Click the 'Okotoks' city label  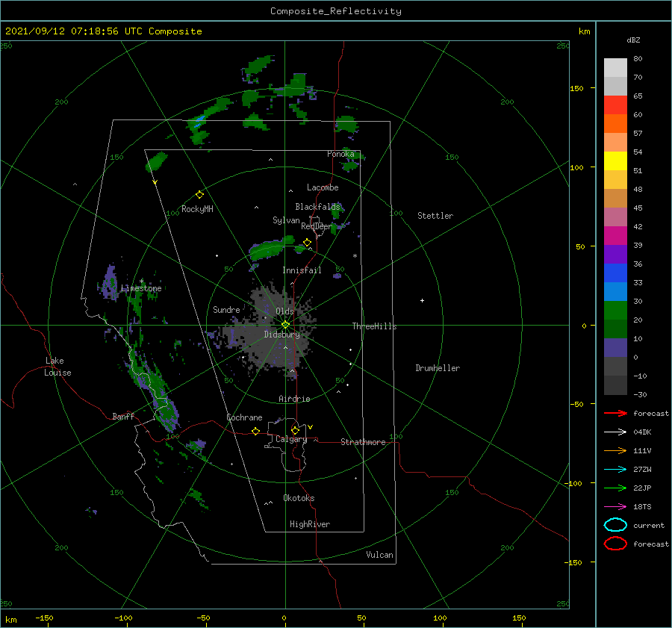[x=299, y=498]
